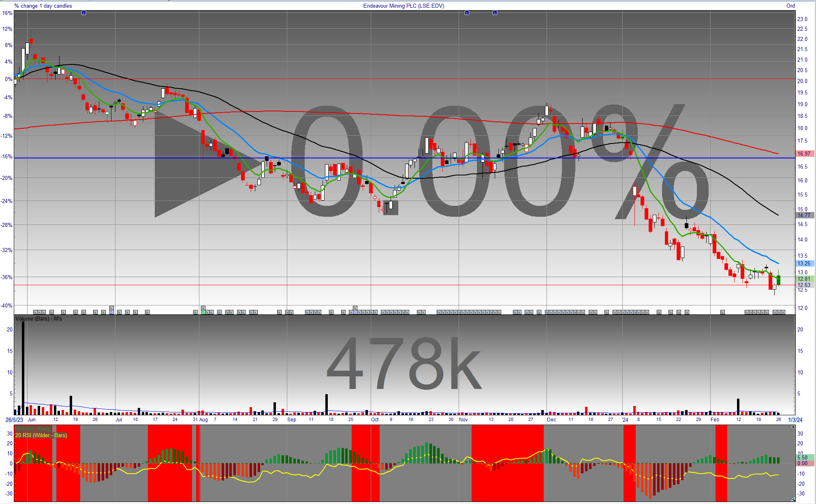Click the 'Endeavour Mining PLC (LSE:EDV)' chart title

point(404,6)
